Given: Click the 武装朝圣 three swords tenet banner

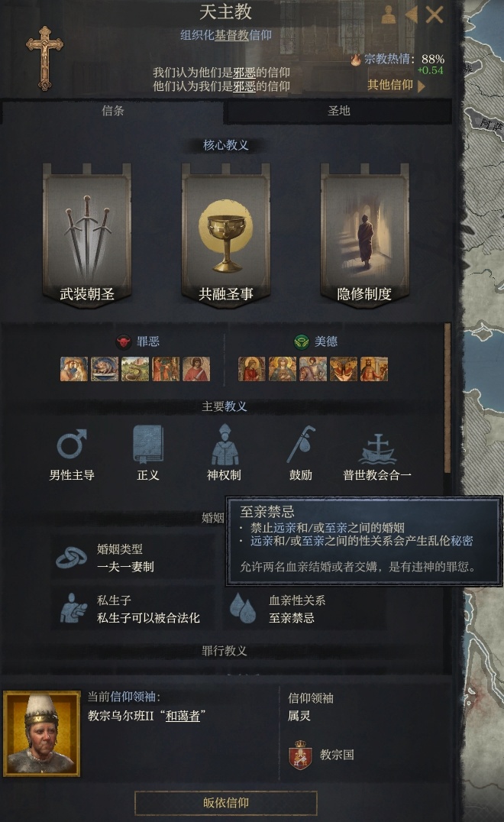Looking at the screenshot, I should 87,235.
